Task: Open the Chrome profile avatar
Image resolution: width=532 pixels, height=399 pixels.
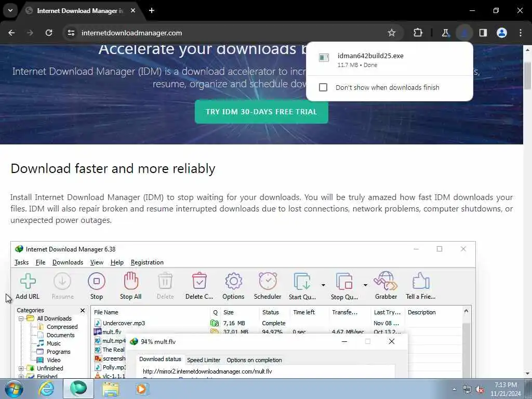Action: (x=502, y=33)
